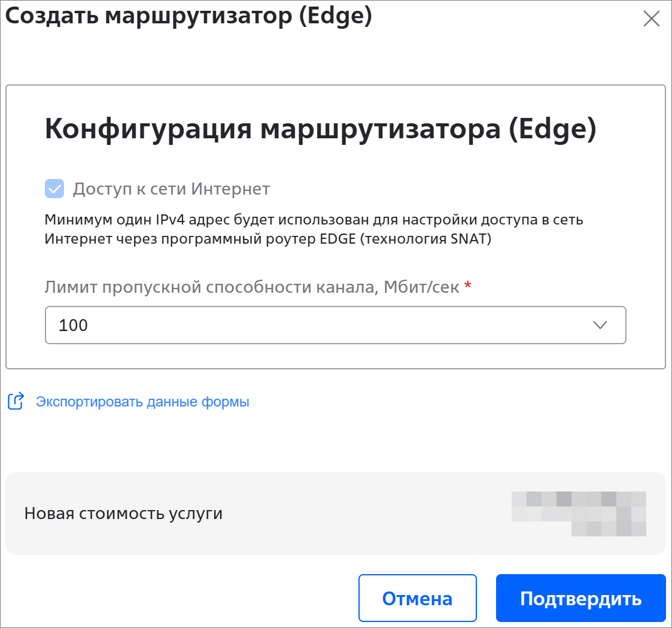
Task: Close the Edge router creation dialog
Action: click(x=651, y=19)
